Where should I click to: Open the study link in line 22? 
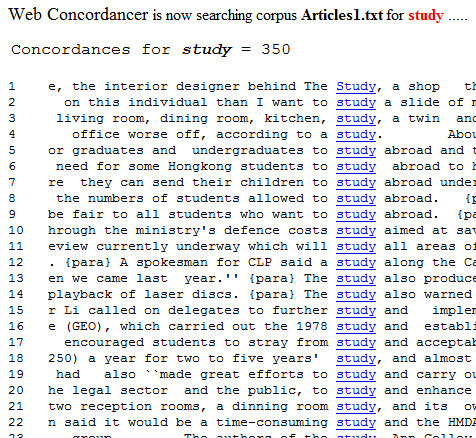[x=356, y=423]
